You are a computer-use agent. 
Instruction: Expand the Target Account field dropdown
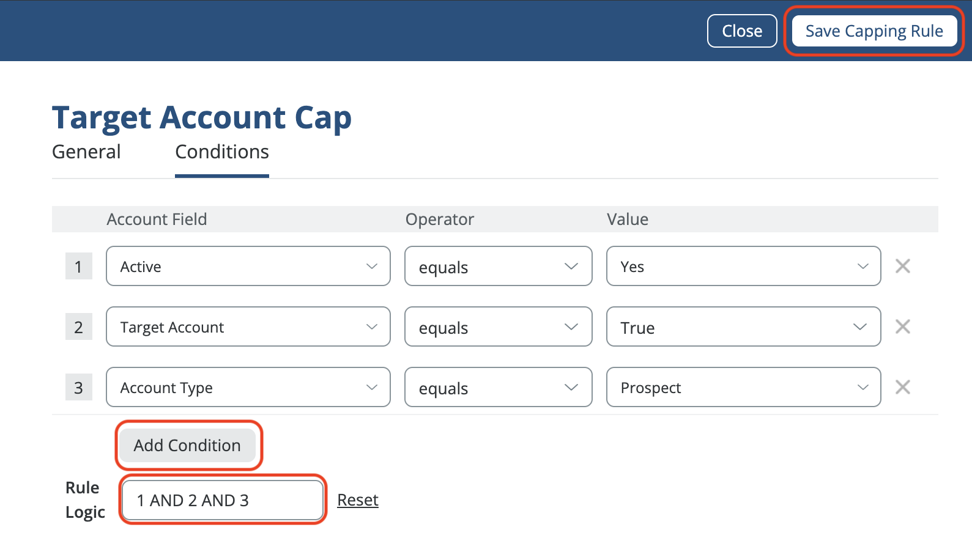click(x=248, y=326)
